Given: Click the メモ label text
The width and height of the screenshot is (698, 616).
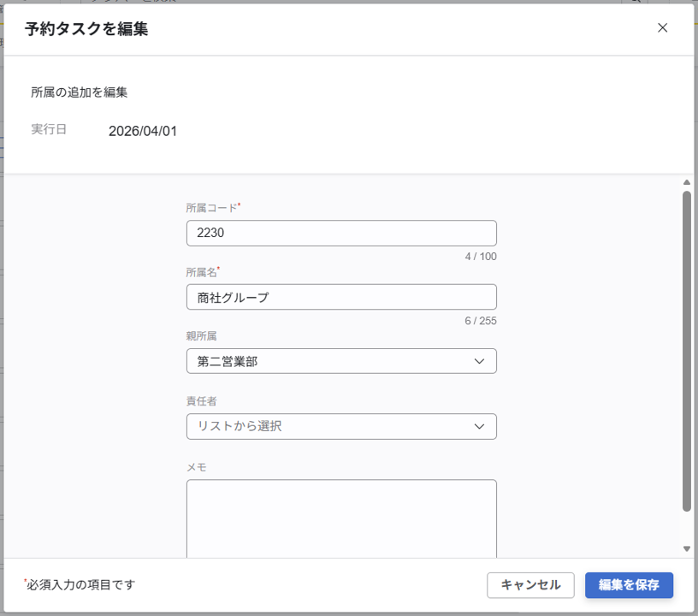Looking at the screenshot, I should (196, 467).
